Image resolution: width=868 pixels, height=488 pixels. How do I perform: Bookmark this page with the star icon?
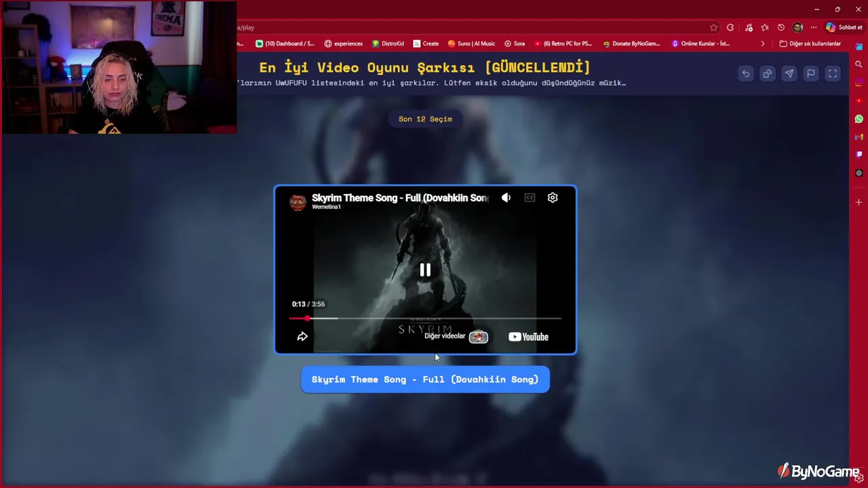tap(713, 28)
